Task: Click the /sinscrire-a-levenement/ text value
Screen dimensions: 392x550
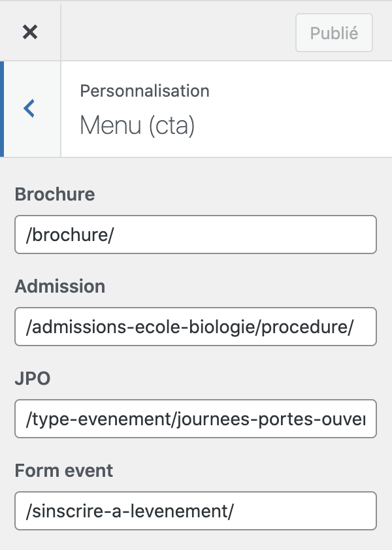Action: (x=130, y=511)
